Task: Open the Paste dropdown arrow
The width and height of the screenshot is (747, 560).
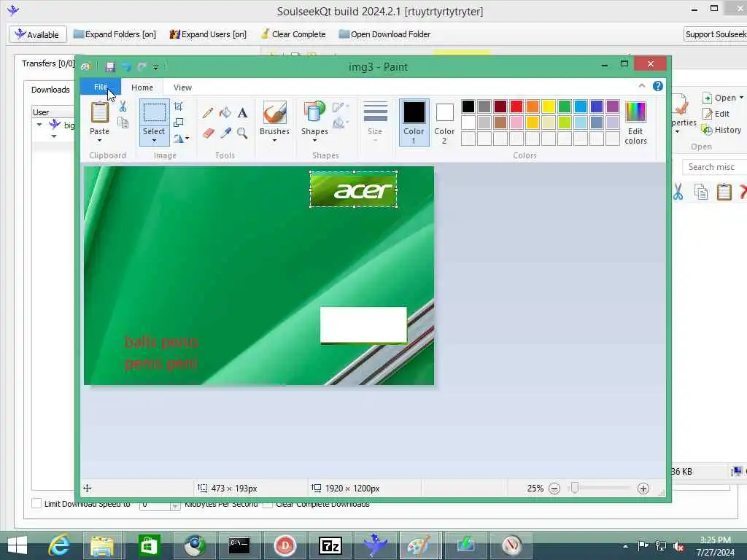Action: [99, 141]
